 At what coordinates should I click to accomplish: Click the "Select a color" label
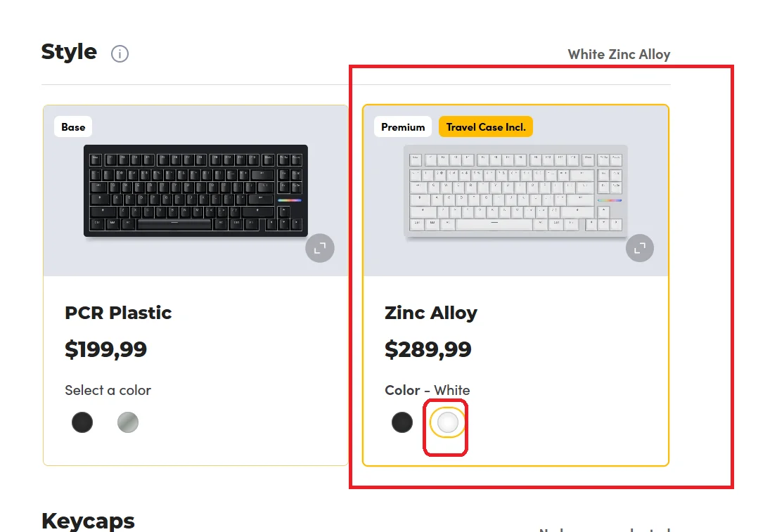[x=108, y=390]
